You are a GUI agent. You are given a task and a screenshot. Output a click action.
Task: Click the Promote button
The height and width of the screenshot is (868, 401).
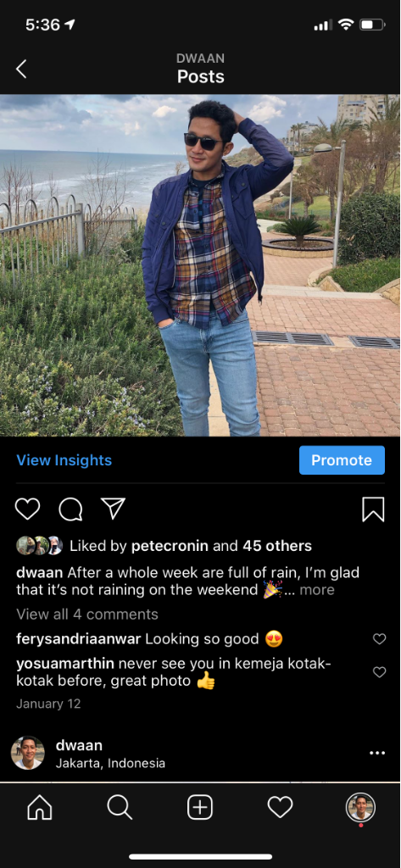point(342,460)
